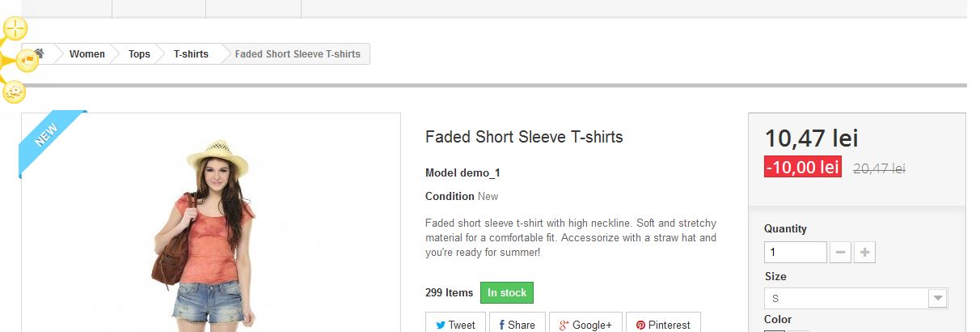Navigate to Tops breadcrumb
This screenshot has width=980, height=332.
(139, 54)
